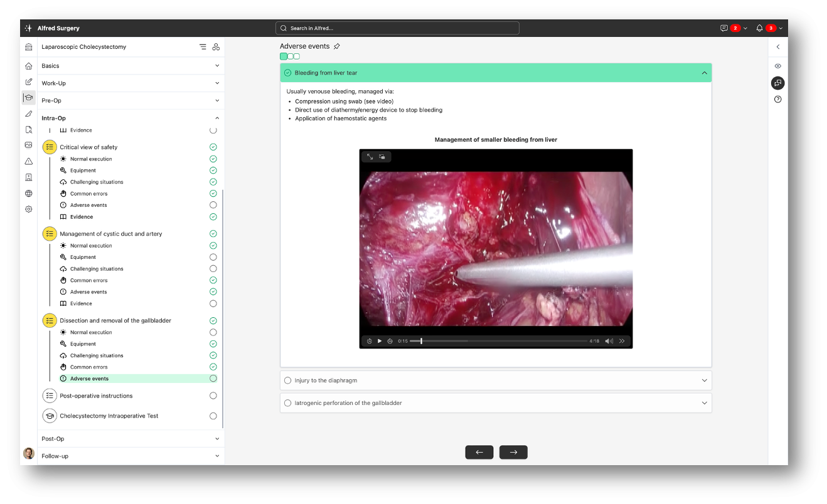The image size is (827, 504).
Task: Open the settings gear in the left rail
Action: 28,209
